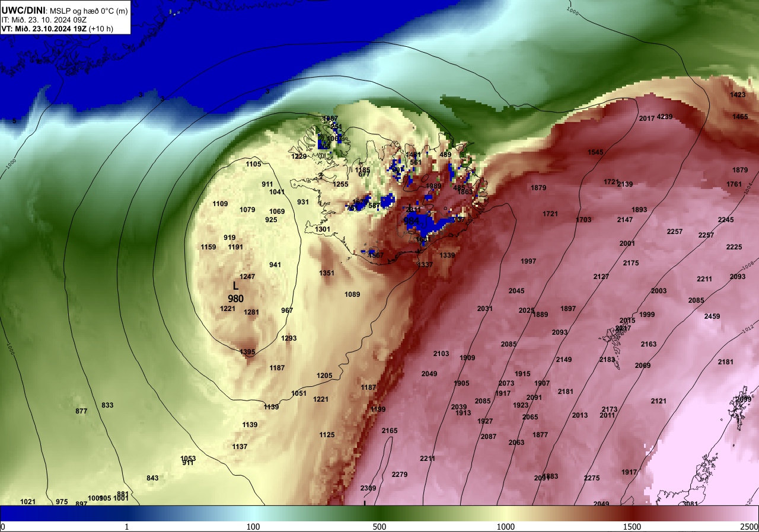The image size is (759, 532).
Task: Click the height value '1545'
Action: click(595, 153)
